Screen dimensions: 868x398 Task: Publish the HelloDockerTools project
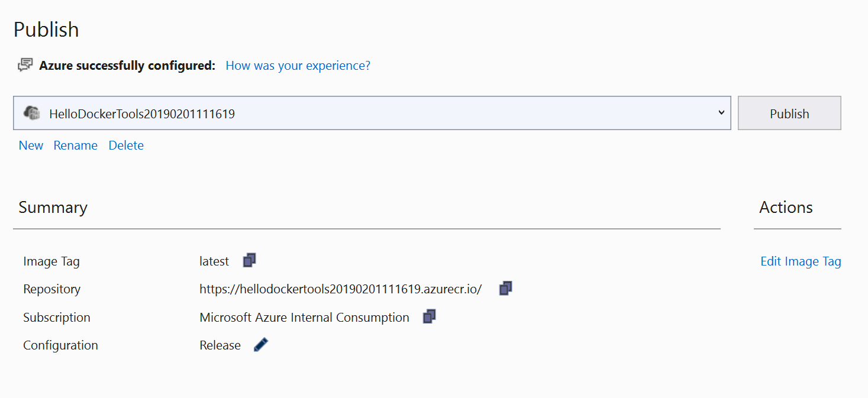click(789, 112)
